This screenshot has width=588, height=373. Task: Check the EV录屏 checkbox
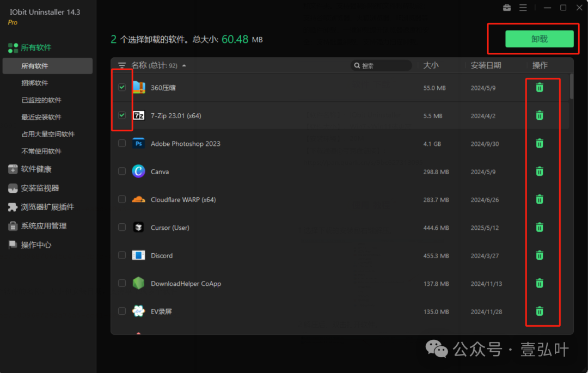[122, 311]
